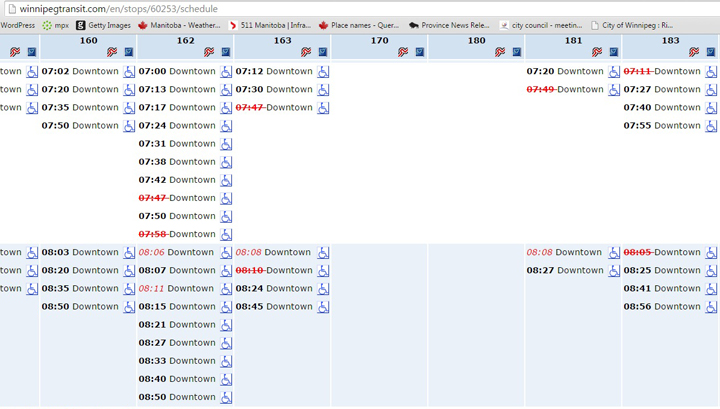Image resolution: width=720 pixels, height=409 pixels.
Task: Open the City of Winnipeg : Ri... bookmark
Action: point(632,25)
